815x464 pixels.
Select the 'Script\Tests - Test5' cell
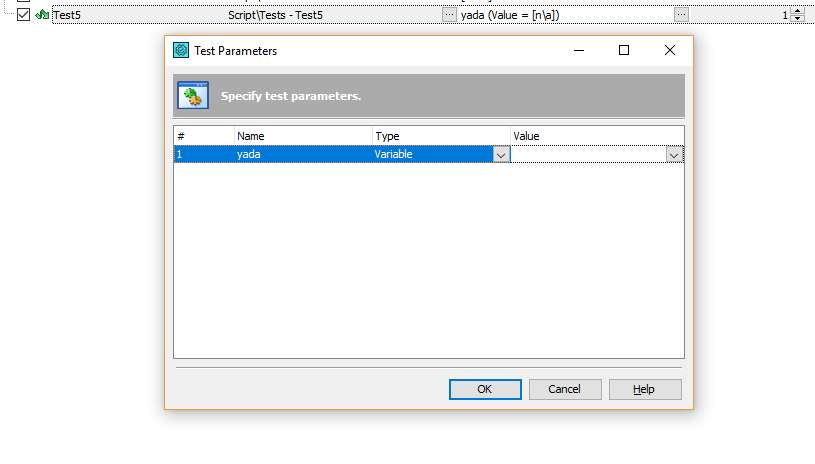(x=275, y=15)
